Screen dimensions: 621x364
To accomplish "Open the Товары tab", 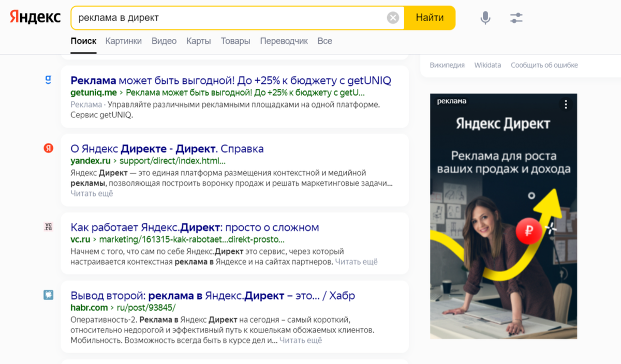I will click(x=235, y=41).
